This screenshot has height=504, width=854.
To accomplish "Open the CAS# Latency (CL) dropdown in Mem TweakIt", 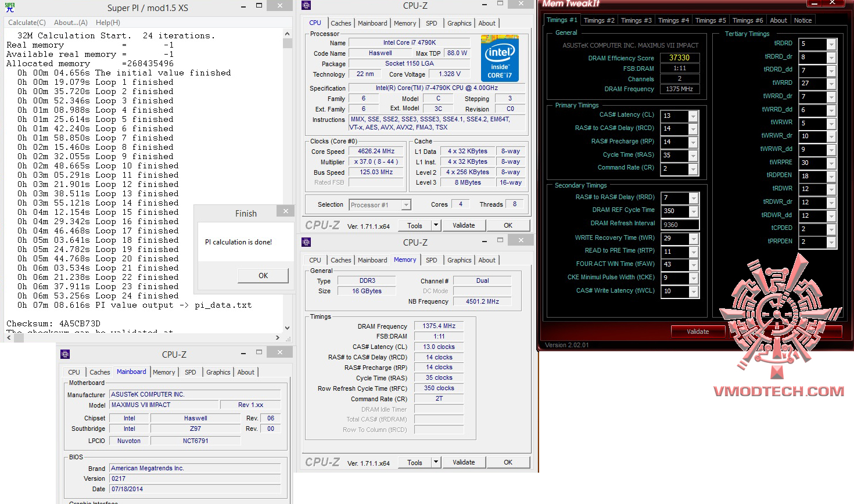I will tap(692, 116).
